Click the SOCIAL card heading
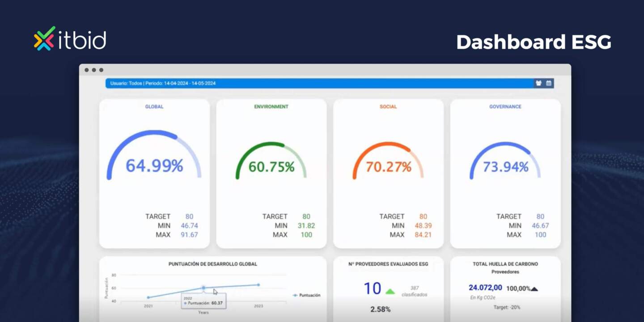The width and height of the screenshot is (644, 322). coord(388,107)
